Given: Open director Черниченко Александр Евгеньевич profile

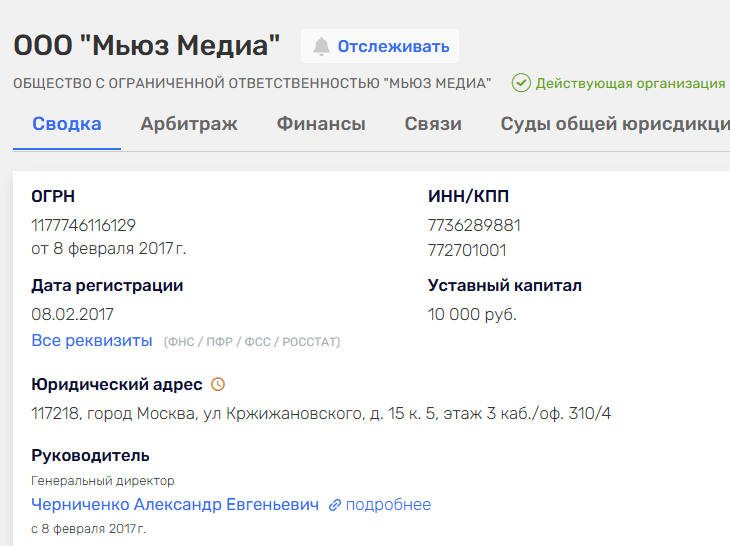Looking at the screenshot, I should pyautogui.click(x=175, y=505).
